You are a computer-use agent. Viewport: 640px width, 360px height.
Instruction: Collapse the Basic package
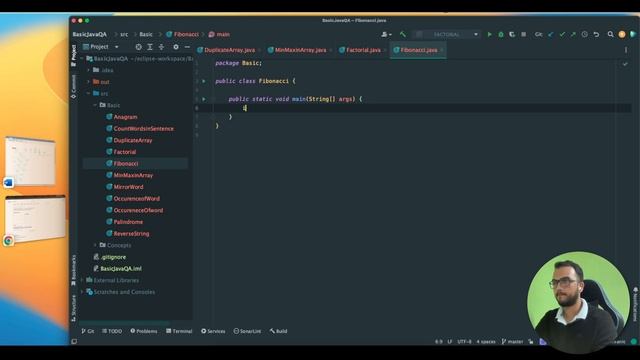point(95,105)
